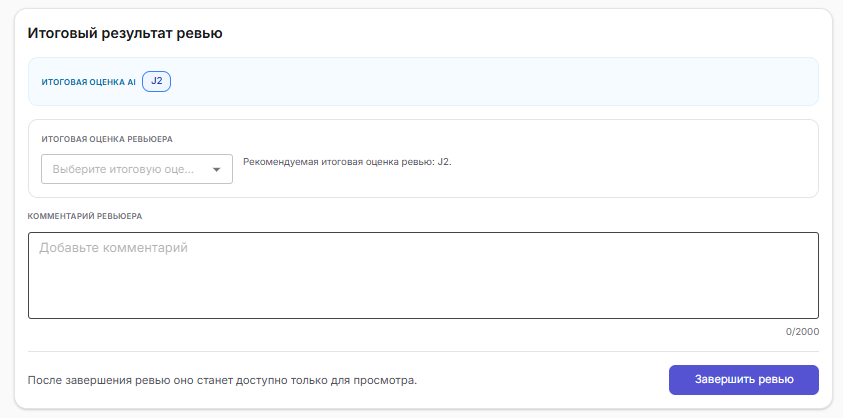The height and width of the screenshot is (418, 843).
Task: Click the dropdown arrow in grade selector
Action: click(217, 169)
